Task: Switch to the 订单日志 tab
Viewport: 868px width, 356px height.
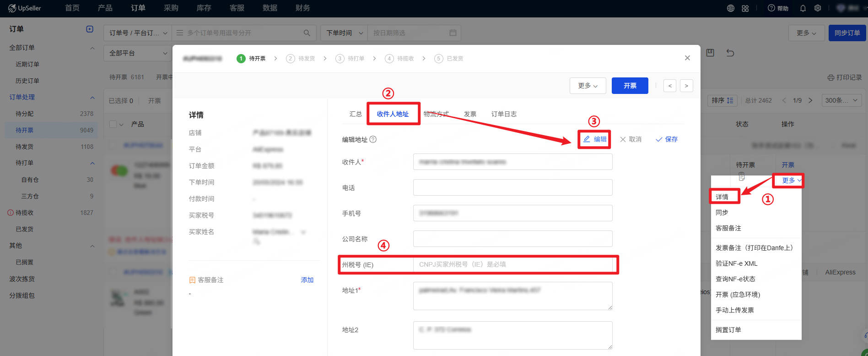Action: click(x=504, y=114)
